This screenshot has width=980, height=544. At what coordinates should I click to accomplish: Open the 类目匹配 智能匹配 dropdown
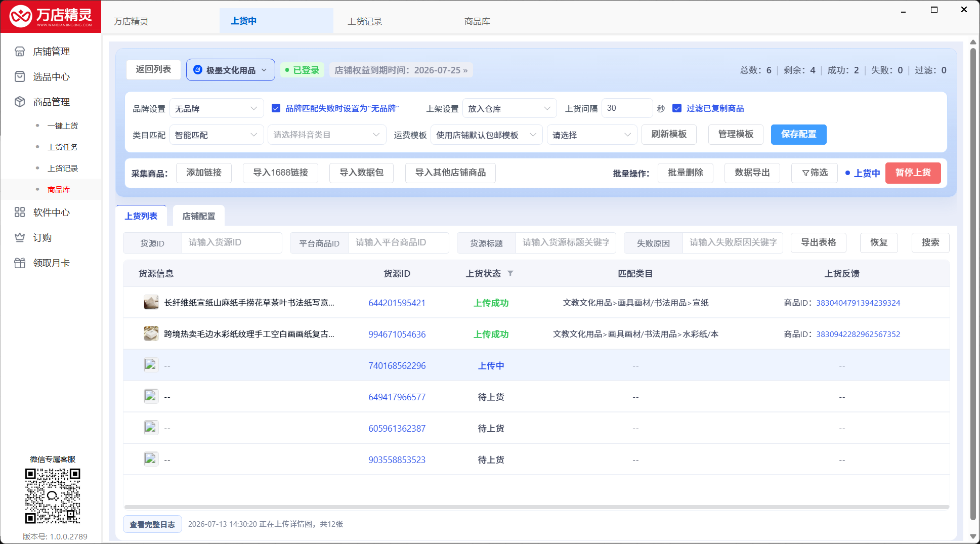tap(217, 135)
